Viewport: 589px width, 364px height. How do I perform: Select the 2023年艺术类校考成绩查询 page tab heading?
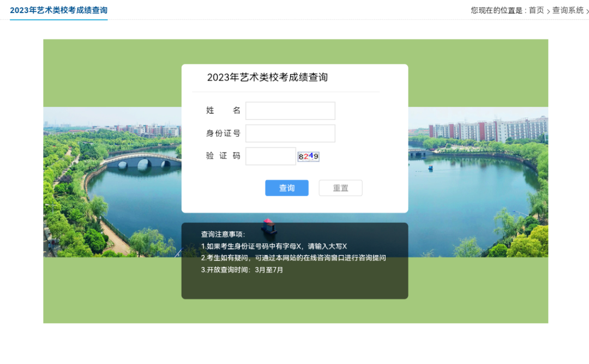click(x=58, y=10)
